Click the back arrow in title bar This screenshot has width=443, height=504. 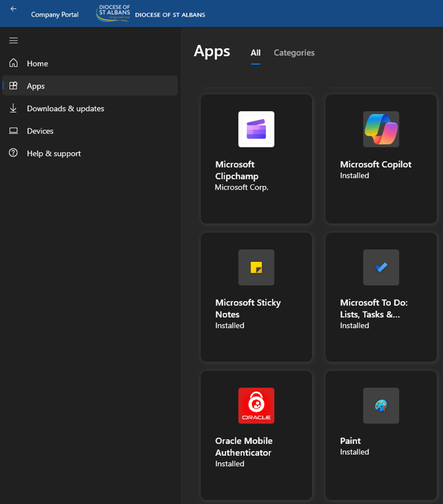[13, 9]
